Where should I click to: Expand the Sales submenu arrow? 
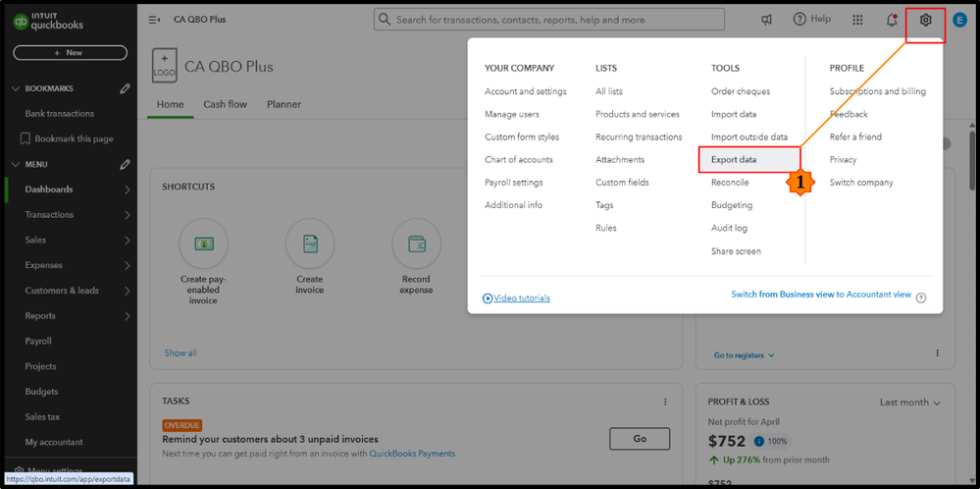(x=127, y=241)
